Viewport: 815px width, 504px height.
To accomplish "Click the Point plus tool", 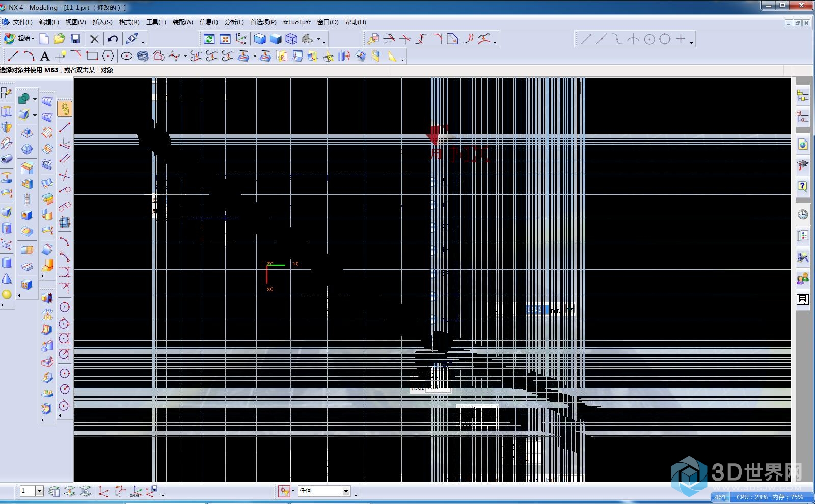I will coord(61,56).
